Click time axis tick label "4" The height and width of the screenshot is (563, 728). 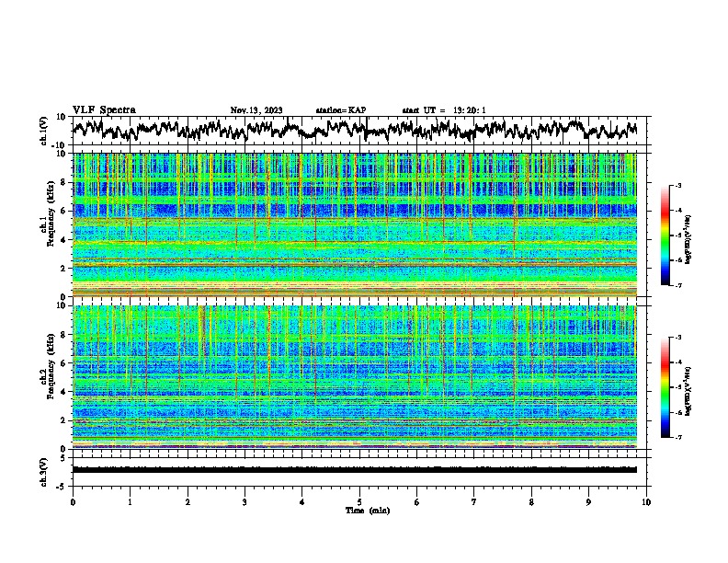(x=302, y=502)
